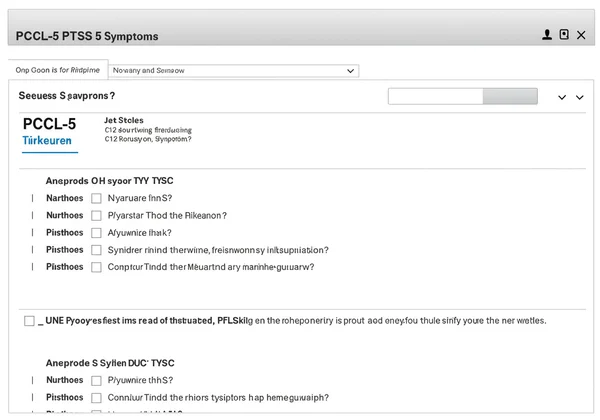Click the 'Aneprods S Syllen DUC' TYSC' heading

pos(111,363)
